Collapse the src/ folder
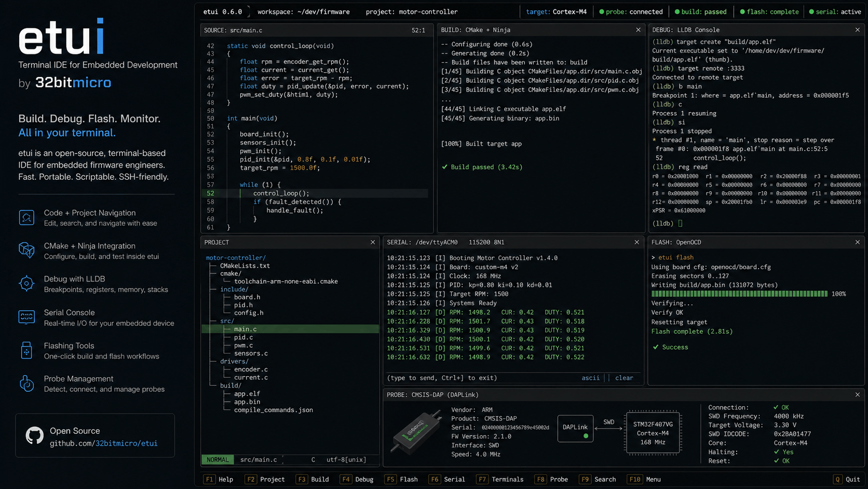Image resolution: width=868 pixels, height=489 pixels. point(227,321)
